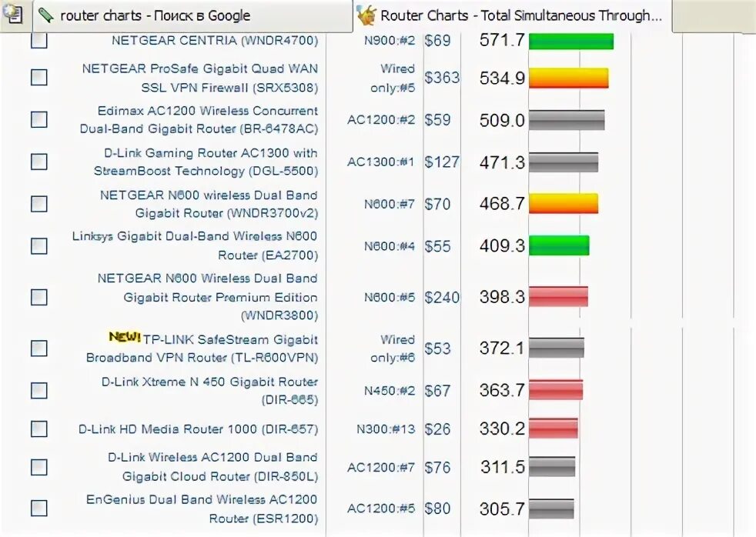Click the Router Charts tab favicon
The image size is (756, 537).
pos(366,15)
